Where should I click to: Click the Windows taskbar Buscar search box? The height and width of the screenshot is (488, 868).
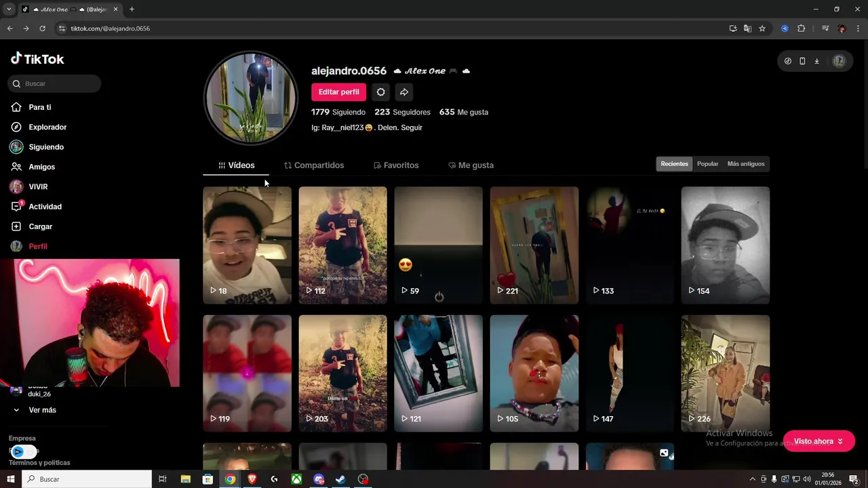point(87,479)
